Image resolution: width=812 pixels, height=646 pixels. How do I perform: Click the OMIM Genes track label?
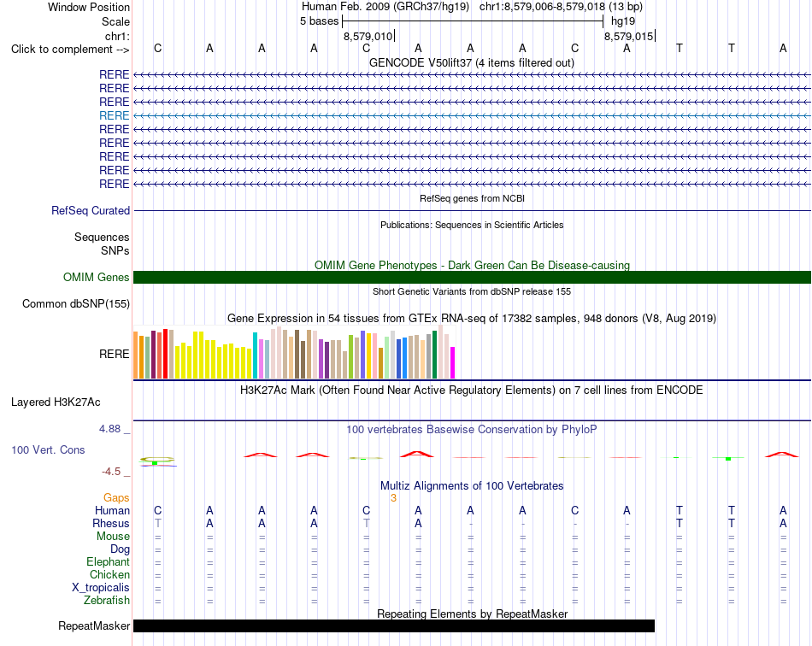coord(96,278)
